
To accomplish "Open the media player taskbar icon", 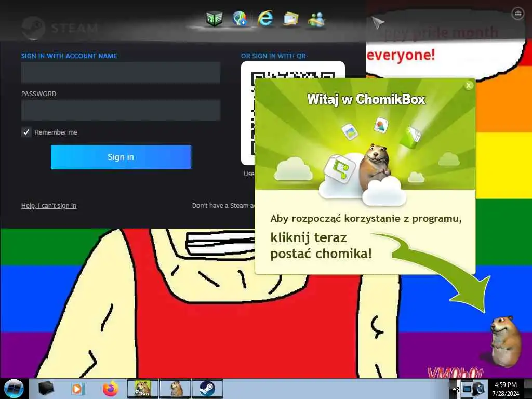I will 77,389.
